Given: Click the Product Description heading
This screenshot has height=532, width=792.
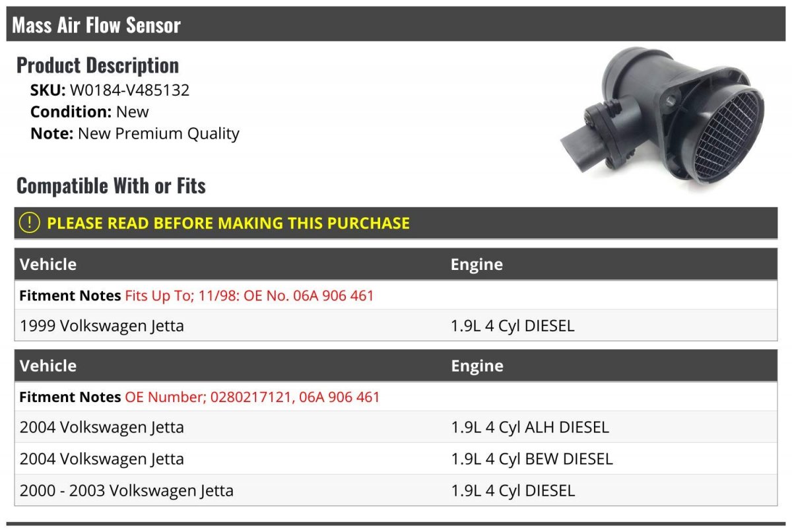Looking at the screenshot, I should (x=98, y=65).
